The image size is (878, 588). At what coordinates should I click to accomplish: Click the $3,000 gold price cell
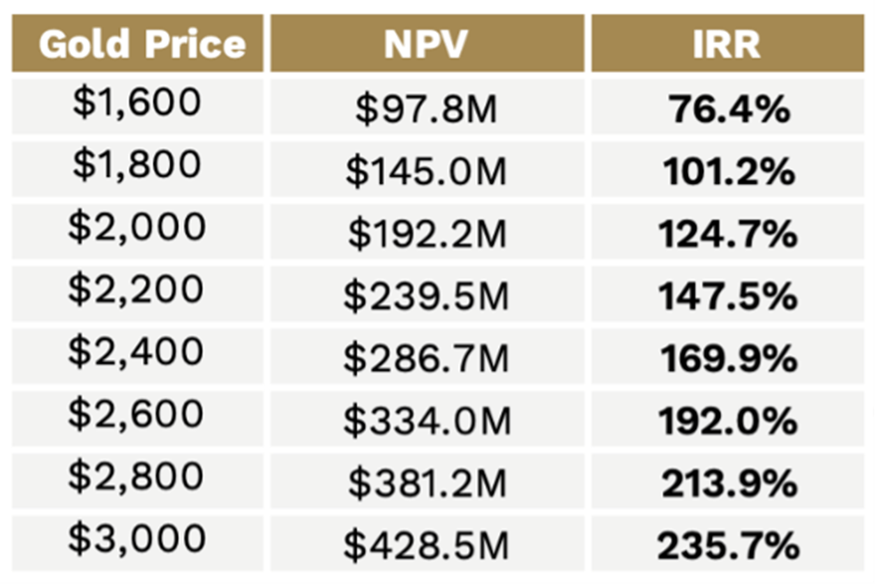point(137,543)
